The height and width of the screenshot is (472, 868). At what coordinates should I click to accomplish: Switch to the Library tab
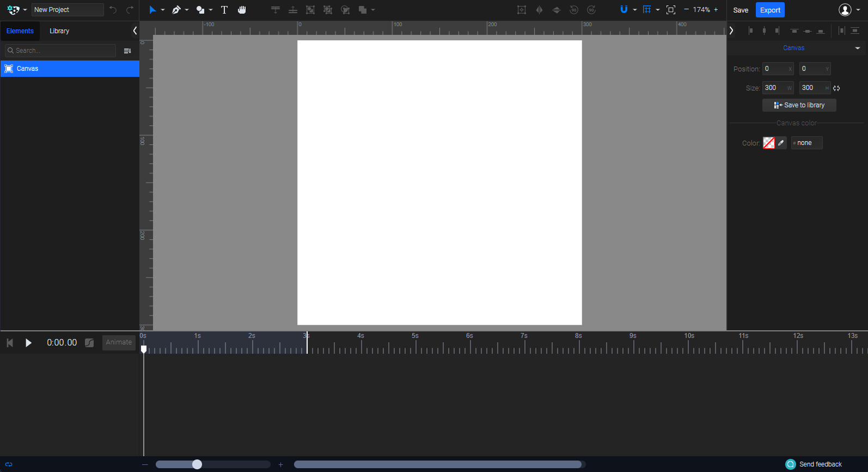[x=59, y=31]
